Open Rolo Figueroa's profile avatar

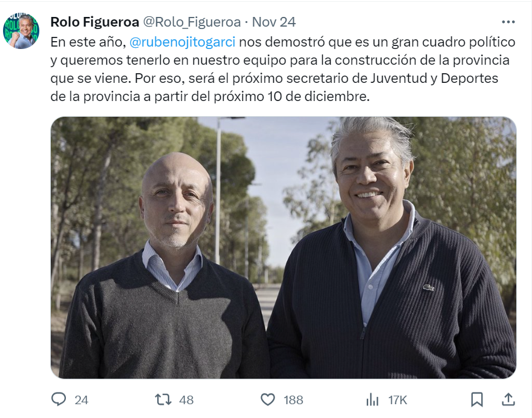(x=21, y=31)
